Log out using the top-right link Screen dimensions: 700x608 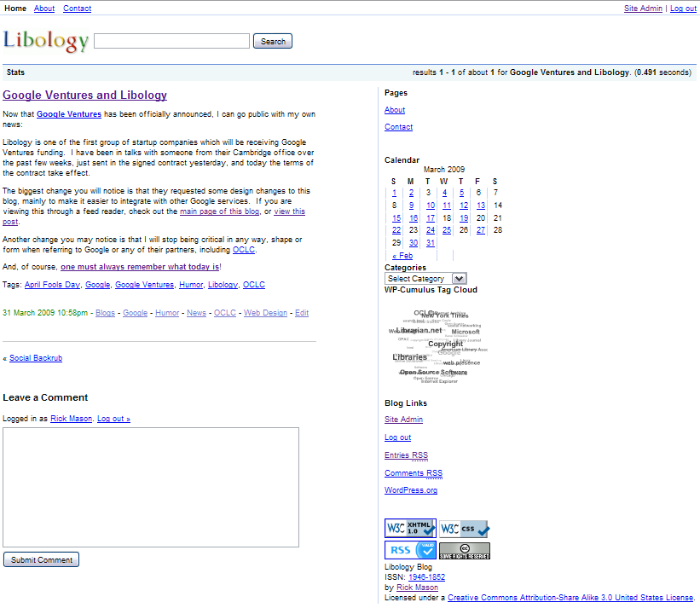tap(683, 8)
